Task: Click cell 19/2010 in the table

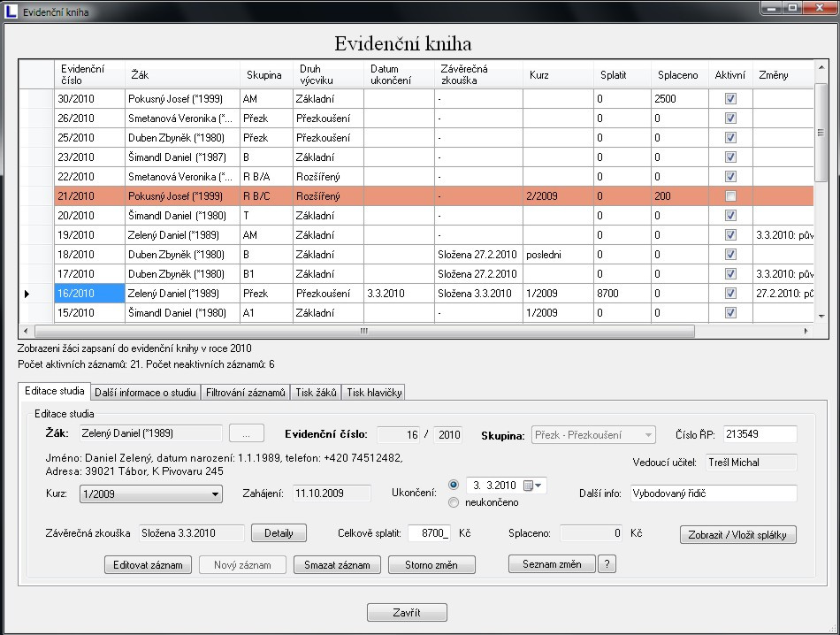Action: (x=89, y=235)
